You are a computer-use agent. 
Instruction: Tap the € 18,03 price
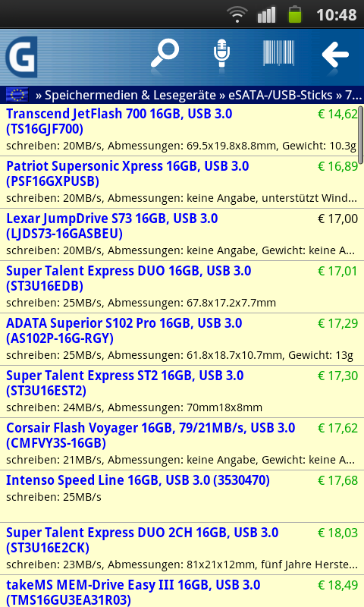click(x=337, y=533)
